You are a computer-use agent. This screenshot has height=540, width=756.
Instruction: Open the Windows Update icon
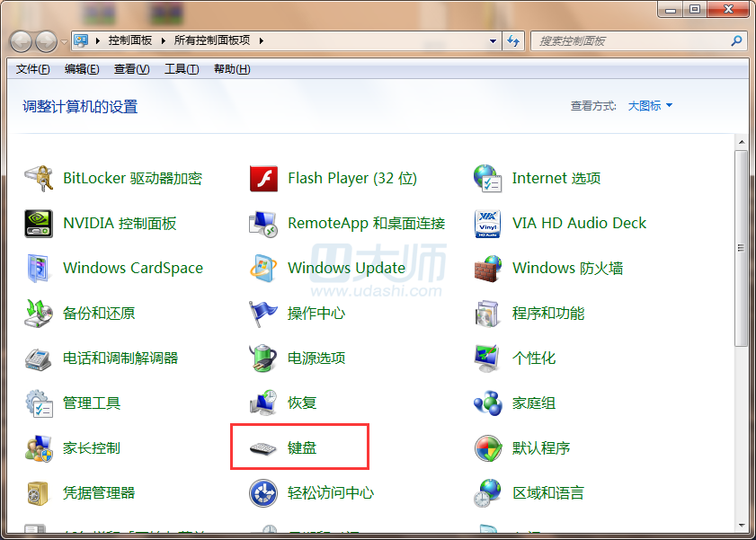click(263, 269)
